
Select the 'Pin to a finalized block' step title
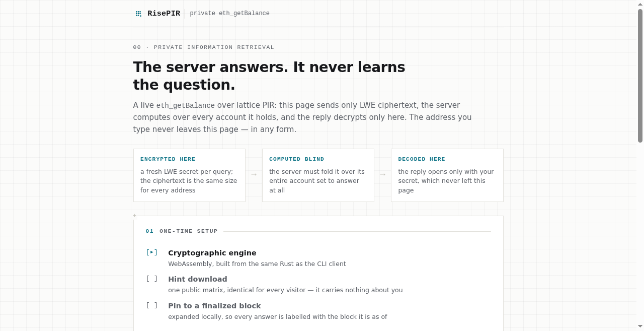pos(214,306)
